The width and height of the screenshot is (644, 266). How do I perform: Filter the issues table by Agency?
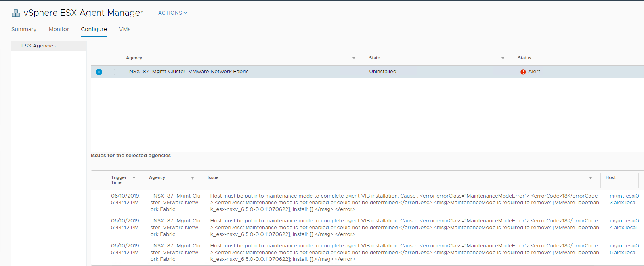(x=193, y=178)
